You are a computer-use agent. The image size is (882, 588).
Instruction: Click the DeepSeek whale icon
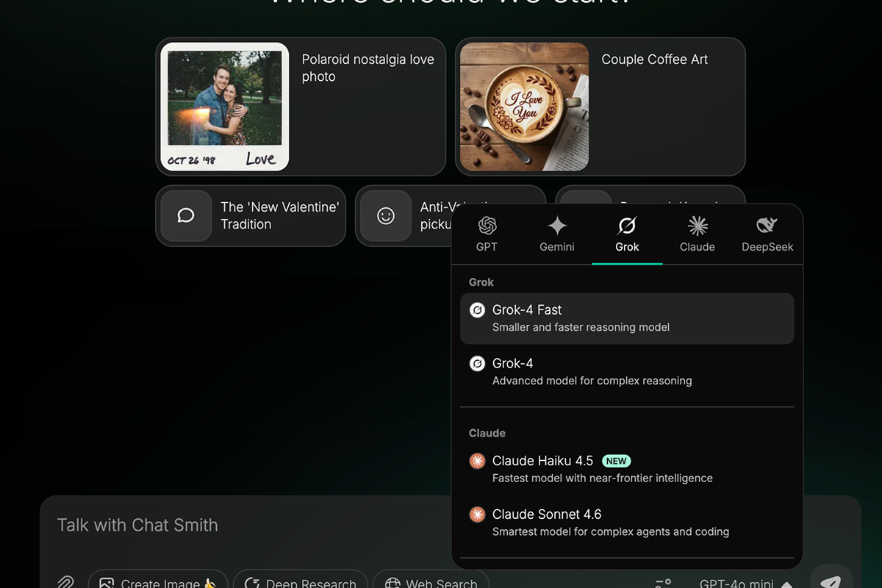pyautogui.click(x=767, y=225)
